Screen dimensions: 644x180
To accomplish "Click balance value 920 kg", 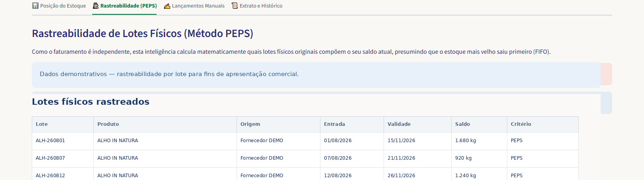I will coord(464,158).
